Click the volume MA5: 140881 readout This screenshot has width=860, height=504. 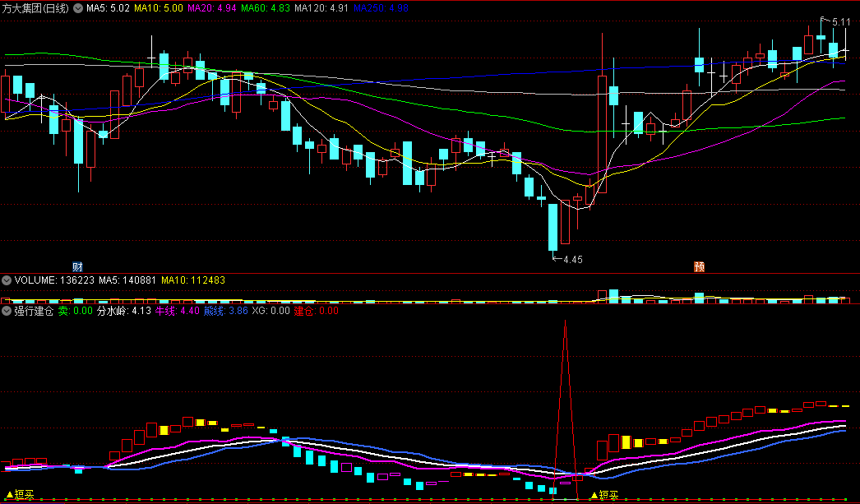tap(127, 280)
